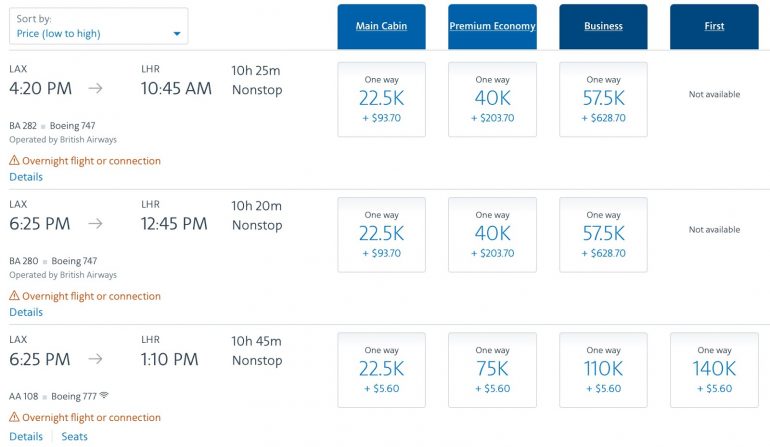Click overnight warning icon for the 4:20 PM flight

tap(14, 161)
